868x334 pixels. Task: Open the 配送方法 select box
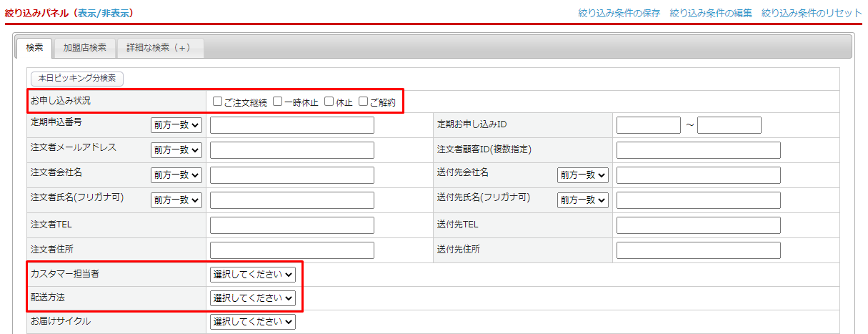point(252,298)
